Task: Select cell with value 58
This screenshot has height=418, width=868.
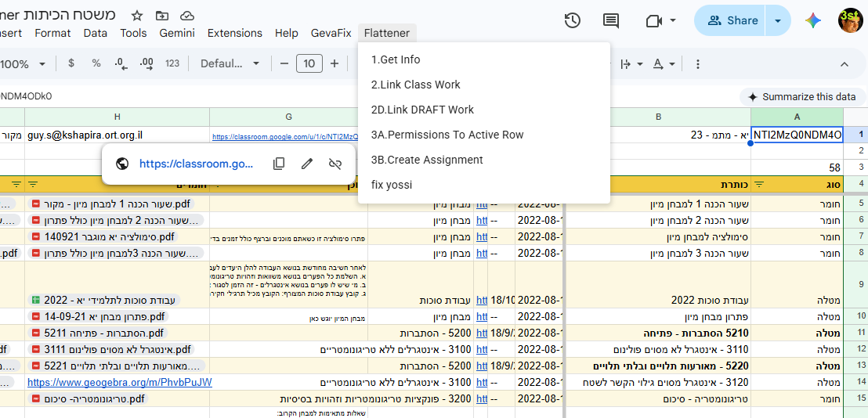Action: point(797,168)
